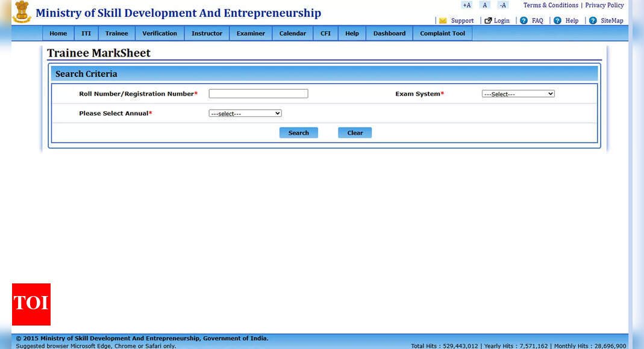Reset font size with A button
644x349 pixels.
click(484, 5)
